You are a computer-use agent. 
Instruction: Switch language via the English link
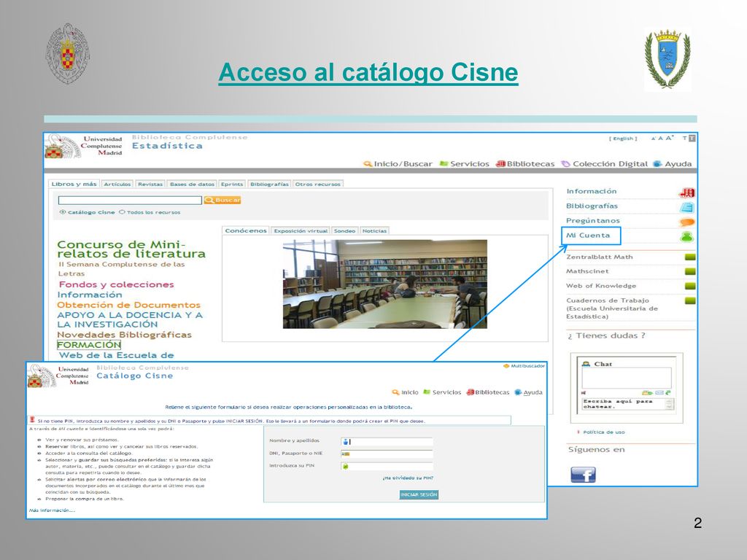(x=623, y=139)
